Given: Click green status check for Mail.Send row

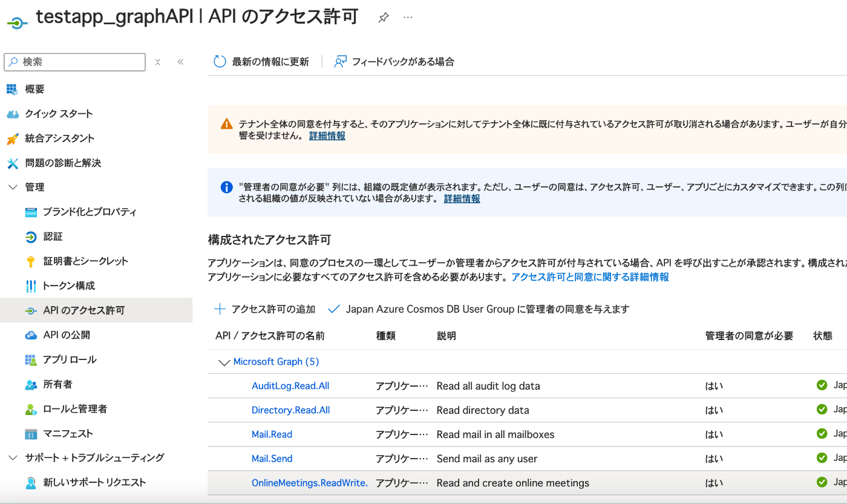Looking at the screenshot, I should (822, 458).
